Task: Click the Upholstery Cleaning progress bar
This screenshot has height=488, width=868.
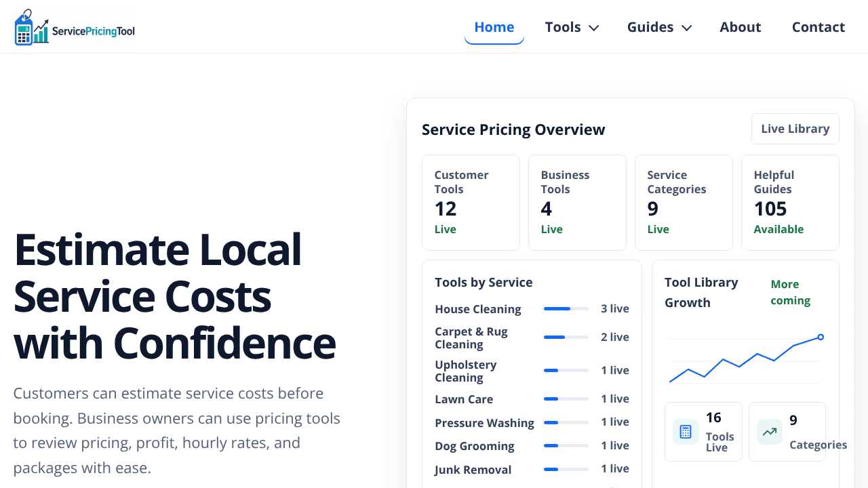Action: tap(566, 371)
